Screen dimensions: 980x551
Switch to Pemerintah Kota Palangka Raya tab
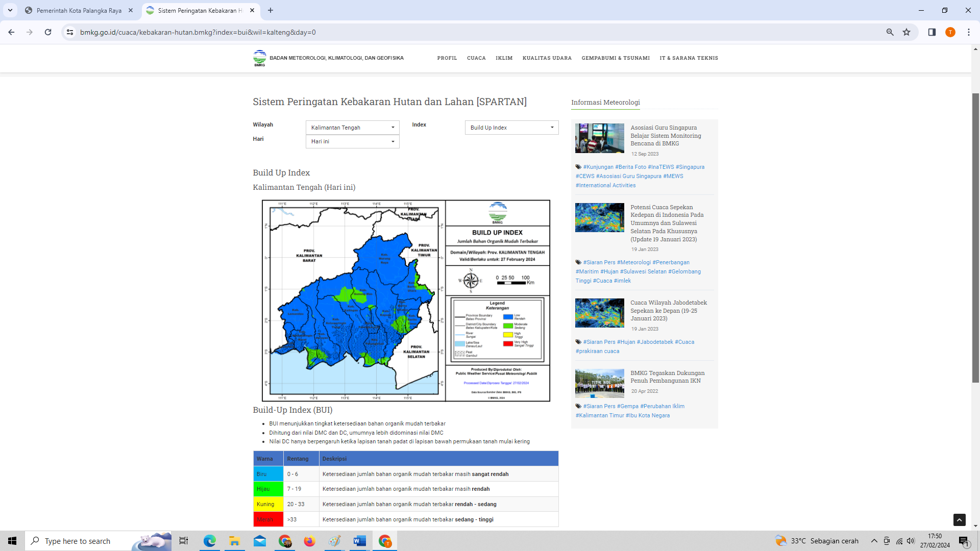pos(79,10)
